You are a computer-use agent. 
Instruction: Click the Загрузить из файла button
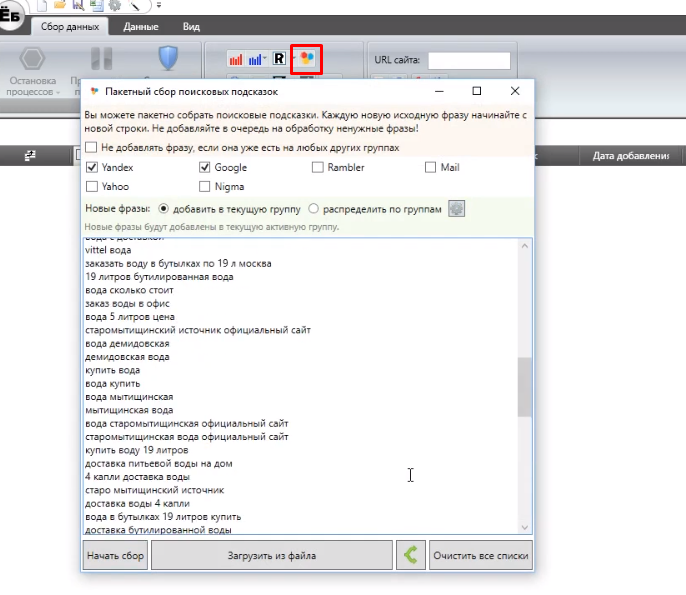coord(272,556)
